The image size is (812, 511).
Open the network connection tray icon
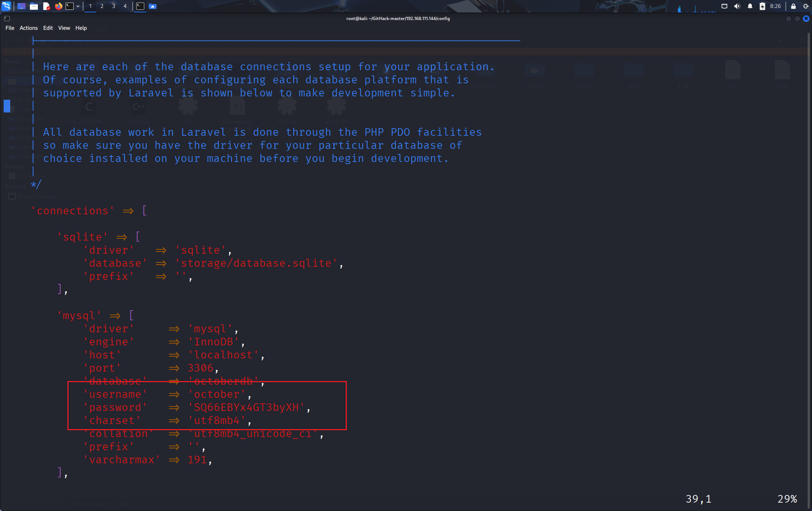[724, 6]
